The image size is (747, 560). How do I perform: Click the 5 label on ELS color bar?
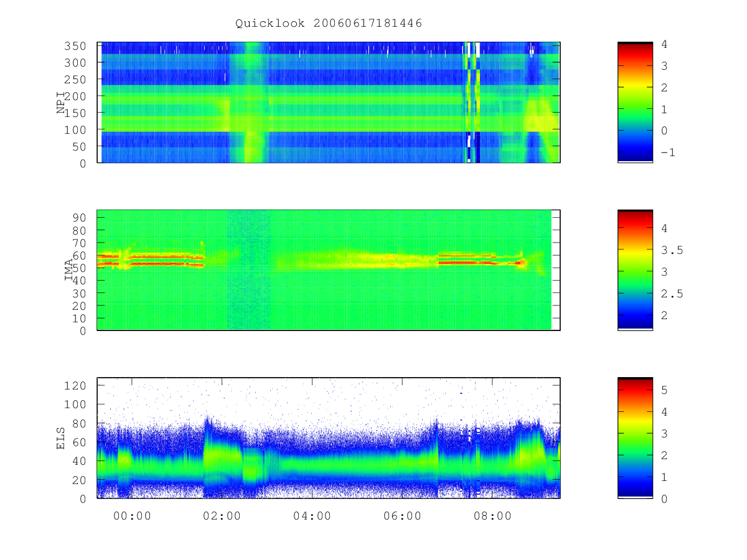coord(664,390)
